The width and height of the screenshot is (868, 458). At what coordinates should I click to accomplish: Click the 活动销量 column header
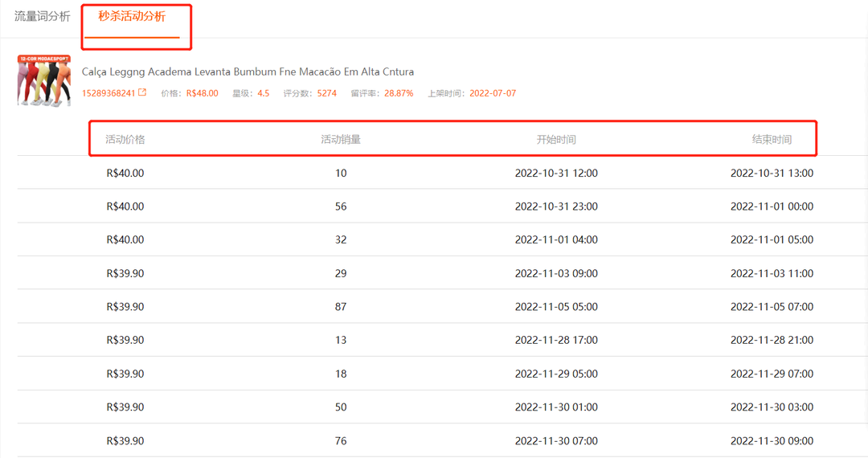coord(341,139)
